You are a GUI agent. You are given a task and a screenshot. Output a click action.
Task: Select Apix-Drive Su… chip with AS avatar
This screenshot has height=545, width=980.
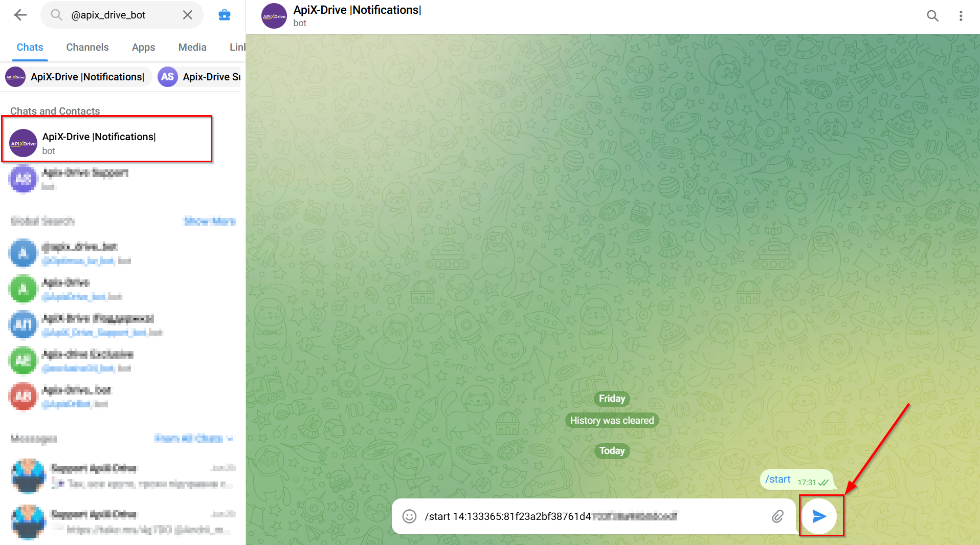199,77
